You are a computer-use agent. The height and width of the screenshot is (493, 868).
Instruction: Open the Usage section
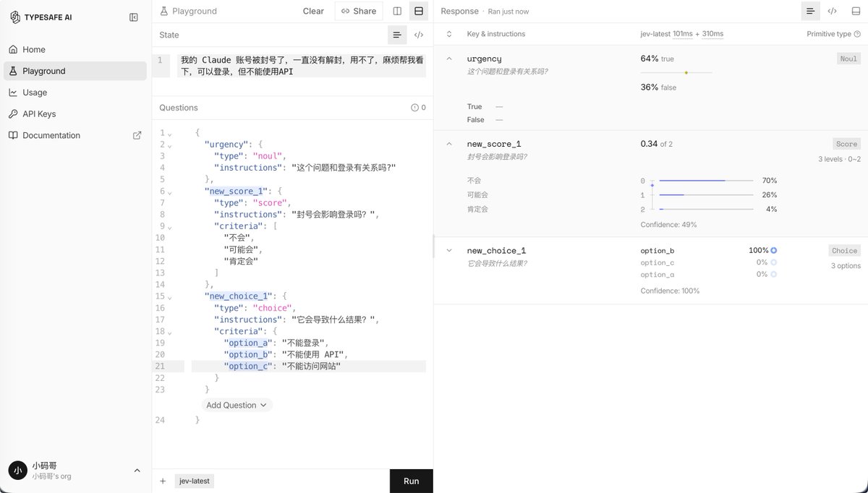[x=75, y=93]
